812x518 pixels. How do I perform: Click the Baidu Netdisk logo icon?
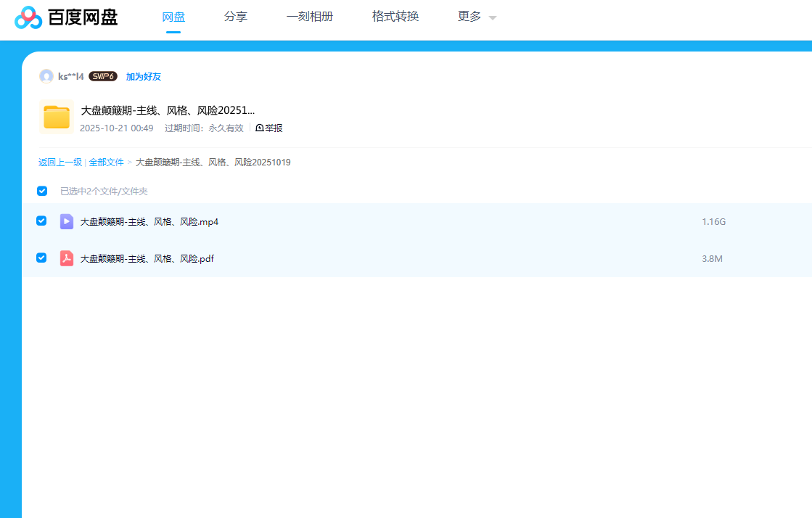click(x=29, y=17)
